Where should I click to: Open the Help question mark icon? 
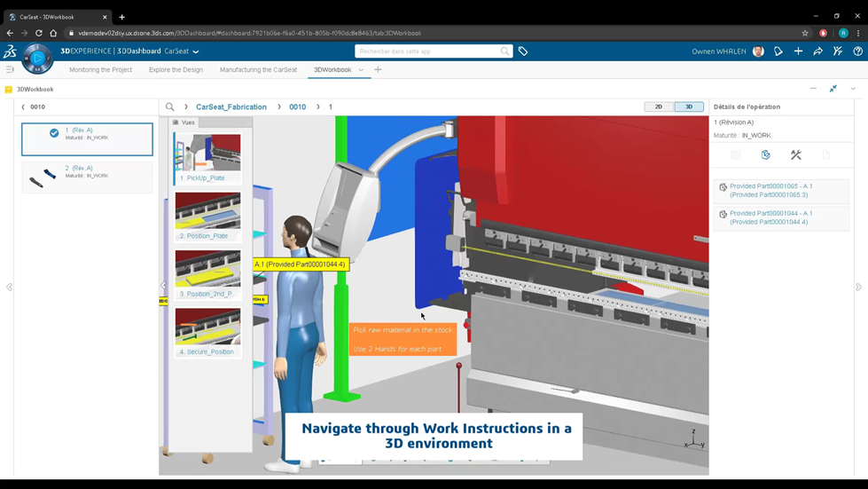(x=857, y=51)
